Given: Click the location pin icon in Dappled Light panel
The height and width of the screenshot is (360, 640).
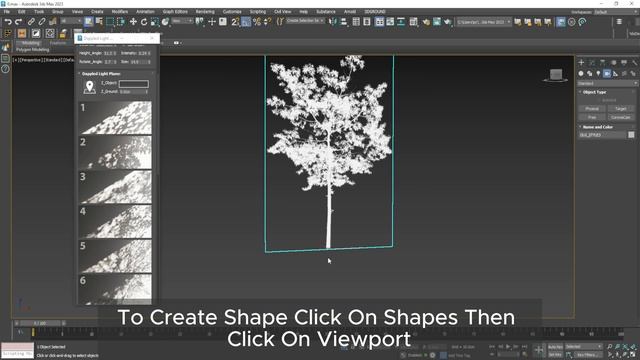Looking at the screenshot, I should (x=89, y=87).
